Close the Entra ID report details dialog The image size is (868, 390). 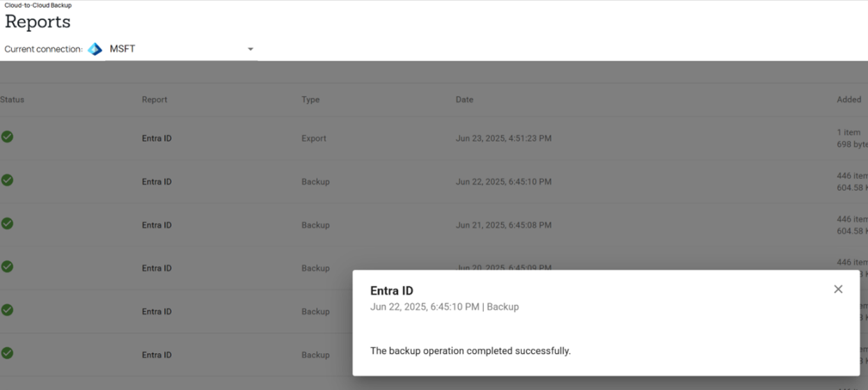tap(838, 289)
